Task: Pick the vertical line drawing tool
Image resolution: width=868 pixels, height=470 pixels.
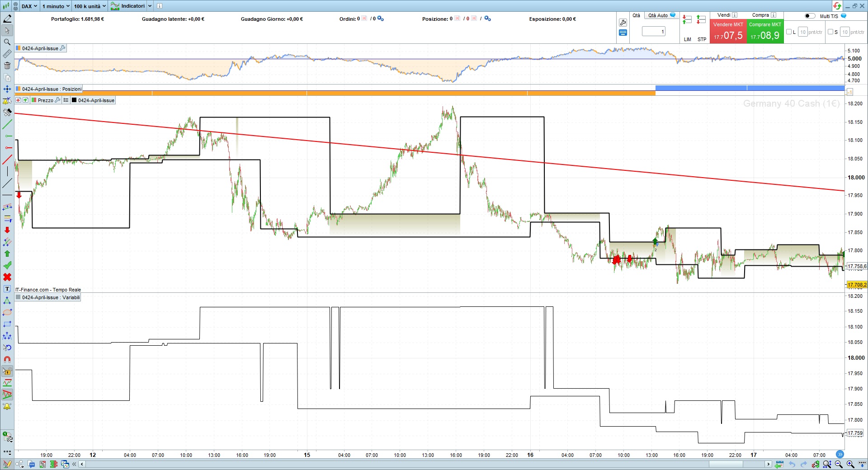Action: pos(7,171)
